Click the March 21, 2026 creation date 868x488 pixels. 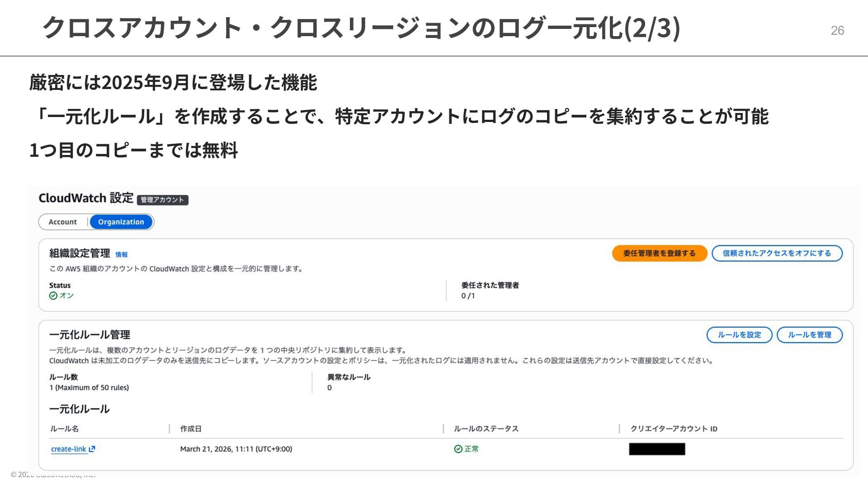236,449
